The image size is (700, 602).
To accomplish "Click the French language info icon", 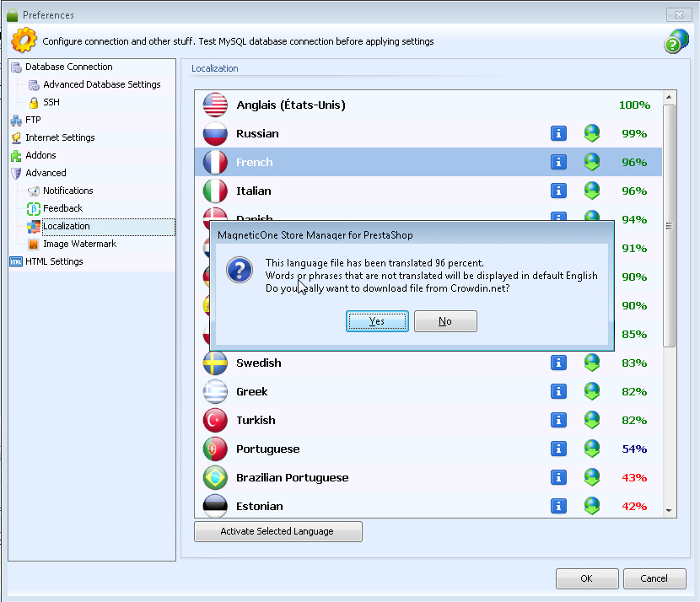I will pos(558,162).
